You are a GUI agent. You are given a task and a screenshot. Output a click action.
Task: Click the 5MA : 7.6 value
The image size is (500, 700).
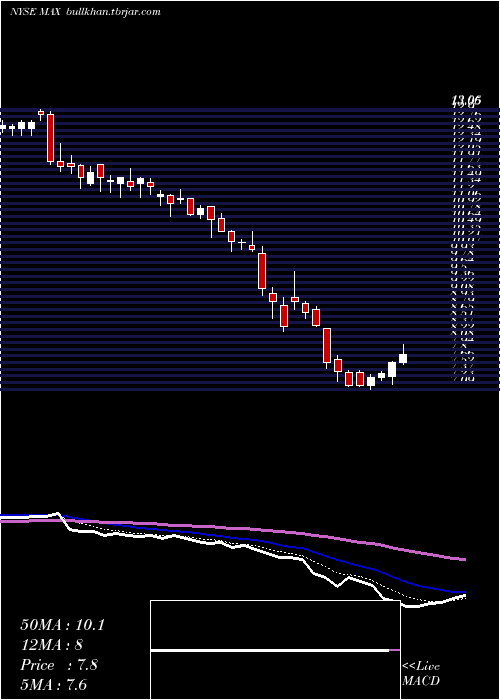click(x=54, y=684)
